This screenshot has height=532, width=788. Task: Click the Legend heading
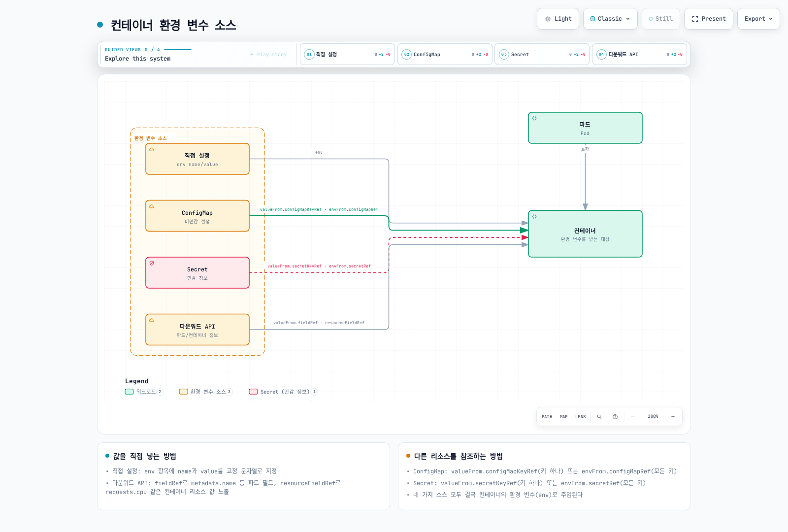point(137,381)
